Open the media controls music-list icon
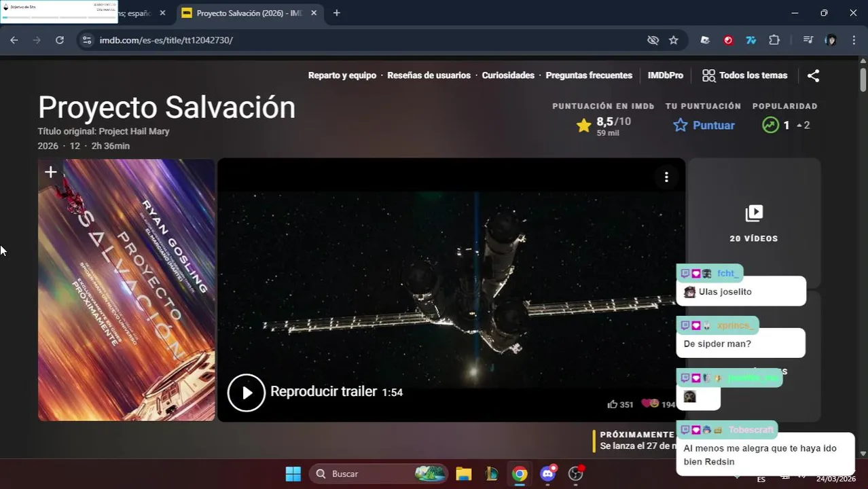The height and width of the screenshot is (489, 868). [808, 40]
